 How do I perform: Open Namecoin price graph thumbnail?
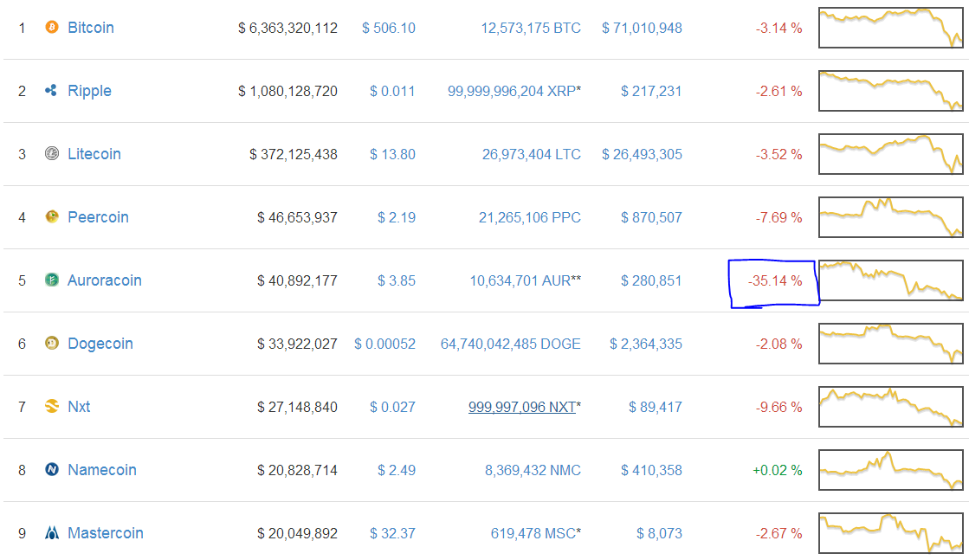[x=890, y=470]
